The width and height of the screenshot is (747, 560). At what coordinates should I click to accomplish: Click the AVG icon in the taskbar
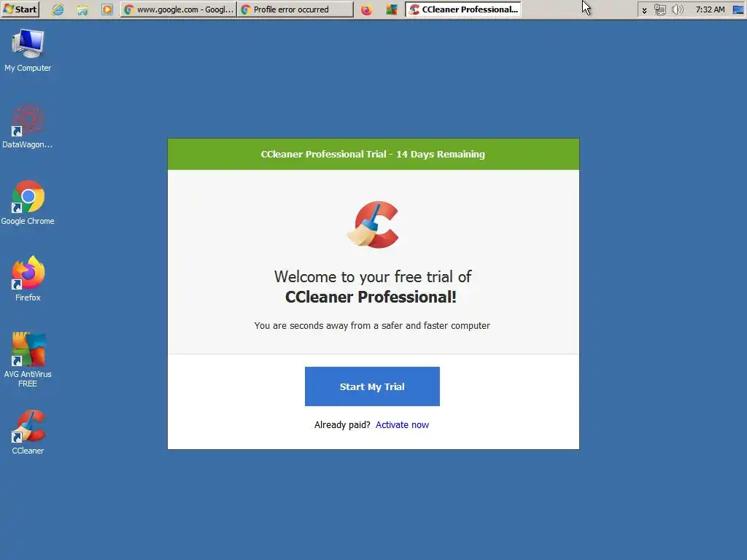click(x=392, y=9)
